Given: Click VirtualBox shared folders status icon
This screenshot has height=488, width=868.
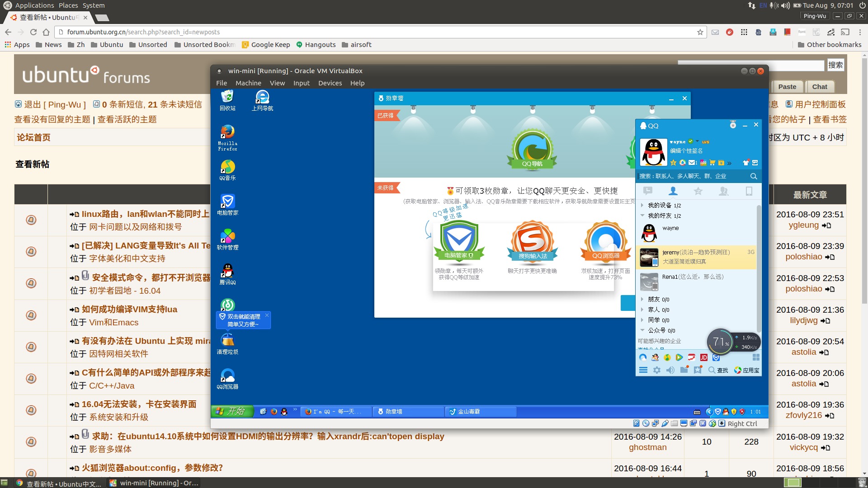Looking at the screenshot, I should pos(674,423).
